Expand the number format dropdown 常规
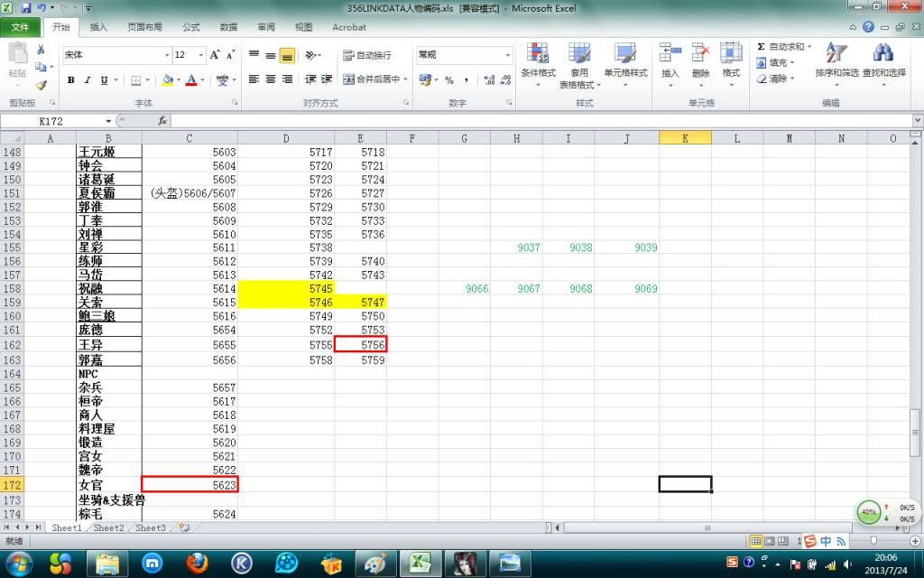924x578 pixels. pos(508,55)
